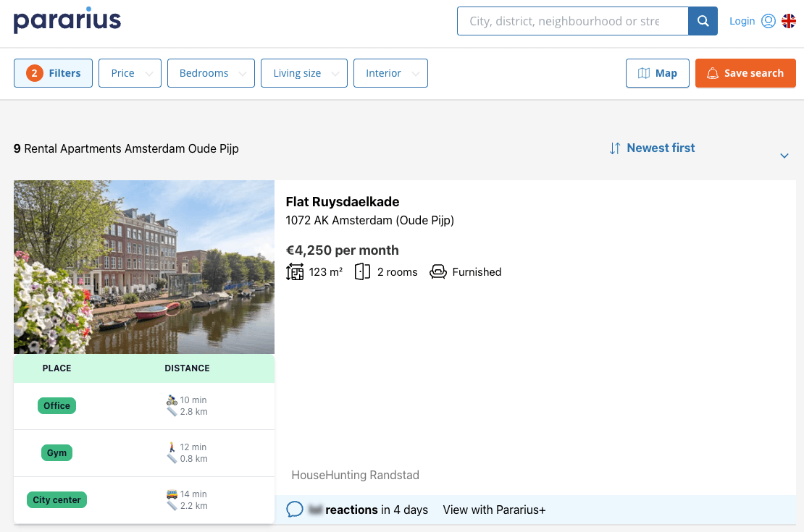804x532 pixels.
Task: Click the HouseHunting Randstad agent link
Action: [356, 475]
